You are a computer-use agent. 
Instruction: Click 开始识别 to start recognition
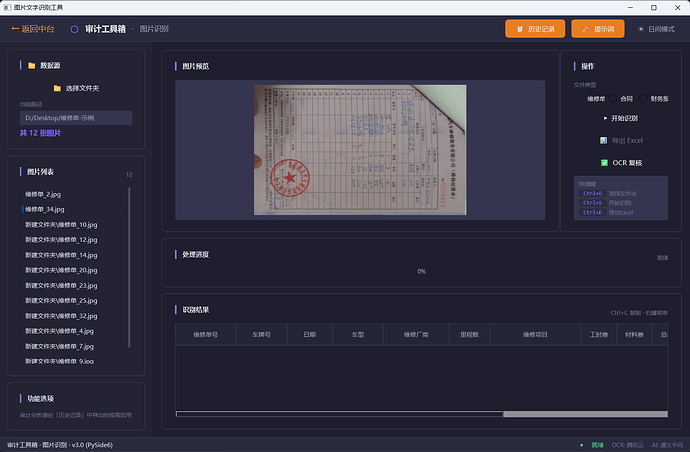pos(620,118)
